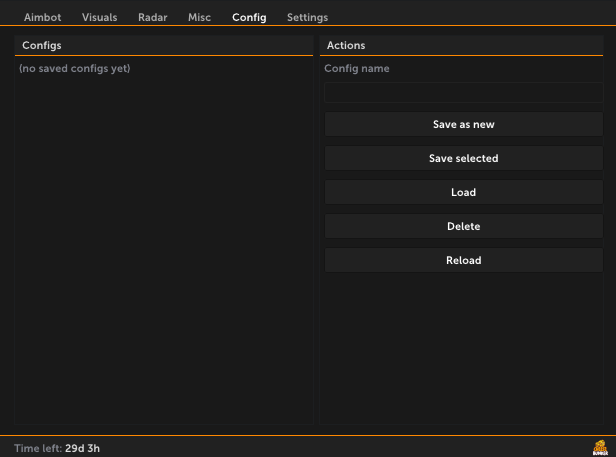The height and width of the screenshot is (457, 616).
Task: Click Save selected button
Action: [x=463, y=158]
